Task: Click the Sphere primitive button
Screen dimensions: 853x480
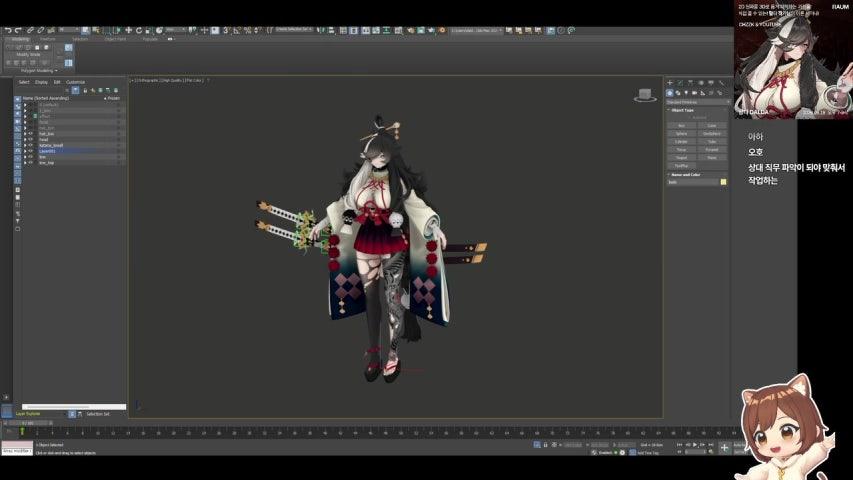Action: [x=682, y=133]
